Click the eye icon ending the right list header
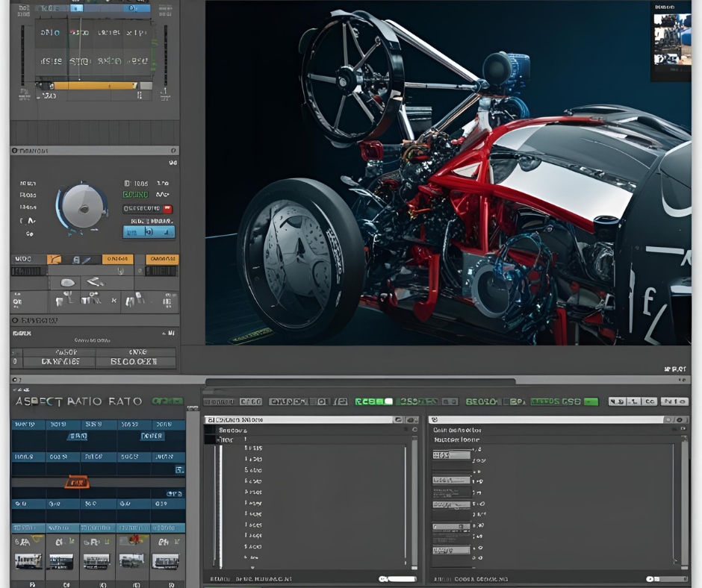 680,420
